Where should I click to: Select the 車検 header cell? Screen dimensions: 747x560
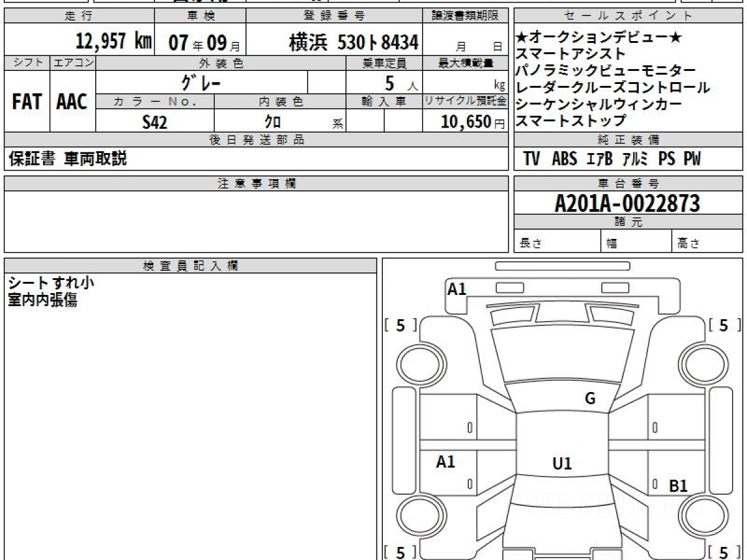[x=200, y=16]
